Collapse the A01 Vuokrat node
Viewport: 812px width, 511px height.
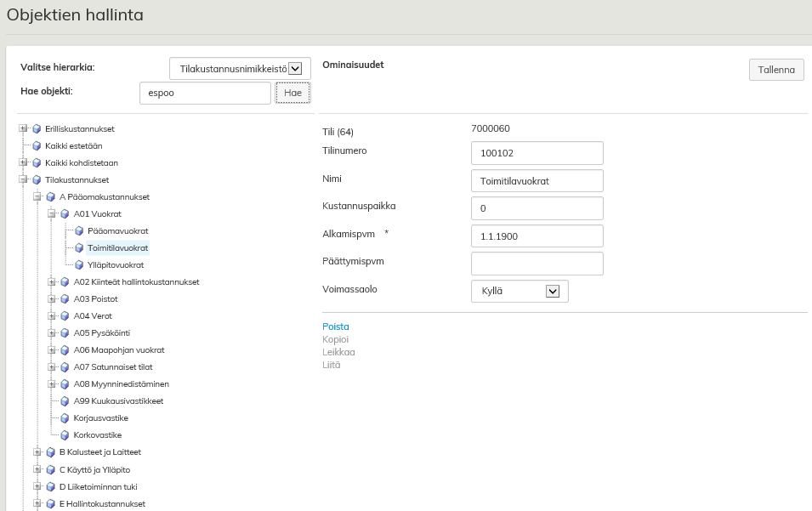coord(52,214)
